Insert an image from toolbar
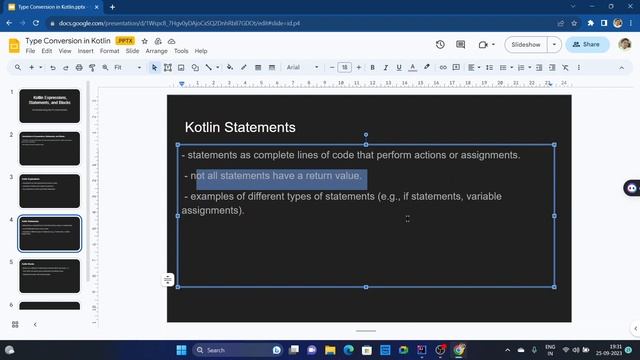 point(181,68)
